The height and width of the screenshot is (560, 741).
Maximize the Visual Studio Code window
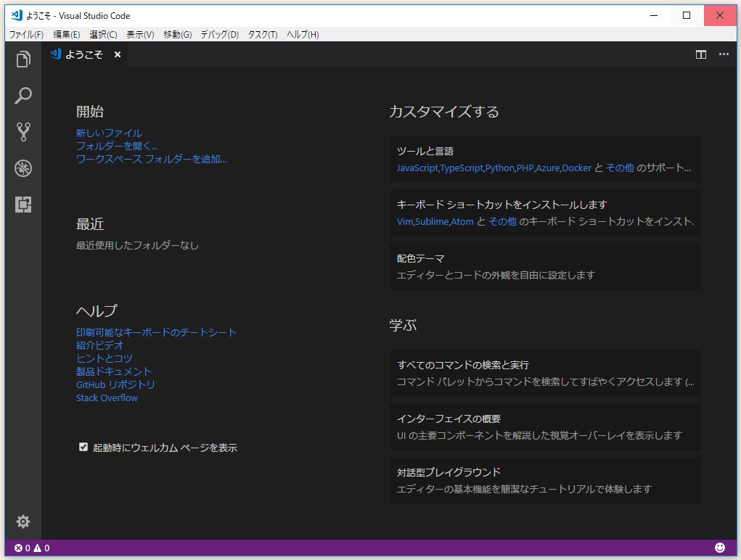(687, 15)
